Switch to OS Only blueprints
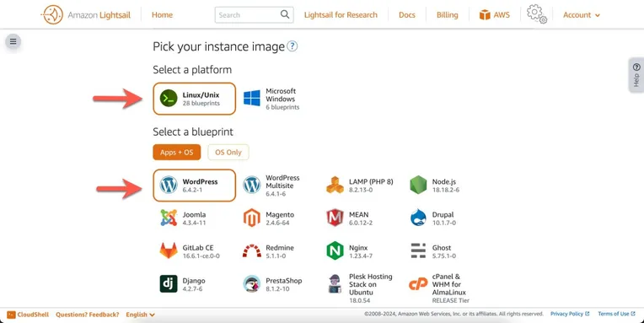The height and width of the screenshot is (323, 644). 228,152
